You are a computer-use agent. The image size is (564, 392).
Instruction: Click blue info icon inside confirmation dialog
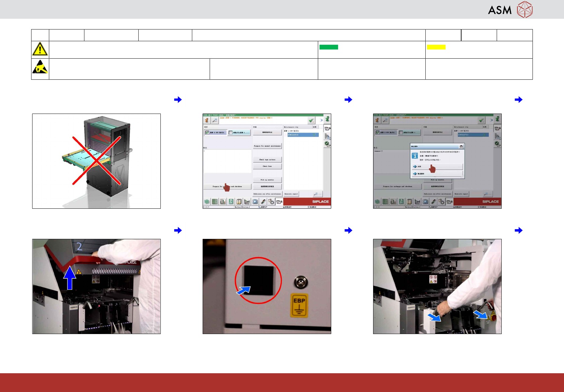[415, 156]
